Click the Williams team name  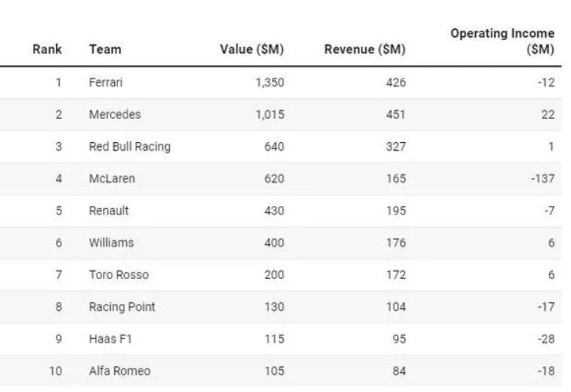click(x=112, y=243)
